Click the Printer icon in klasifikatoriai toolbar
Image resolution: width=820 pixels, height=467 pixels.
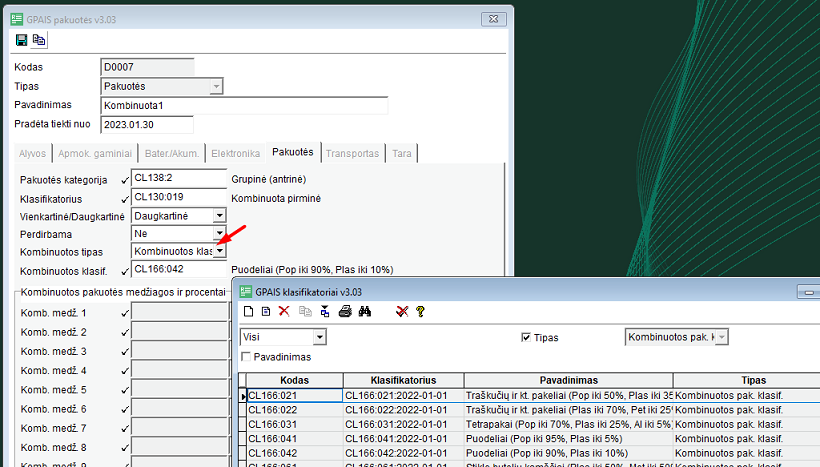(345, 311)
